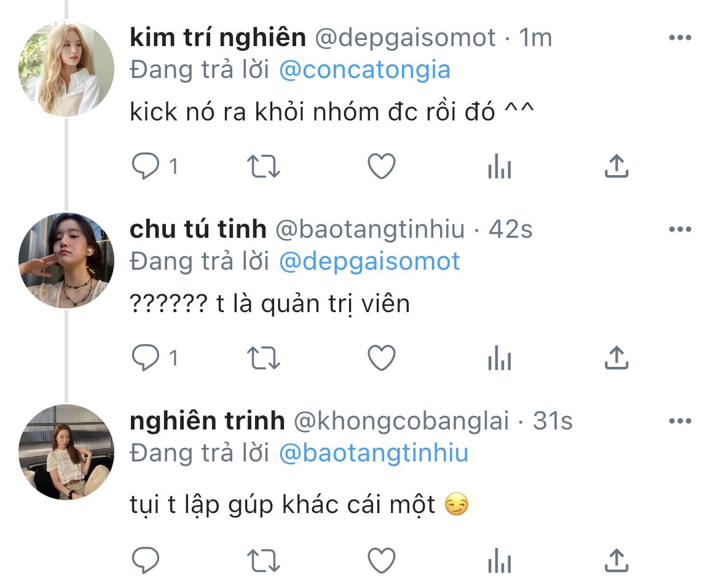This screenshot has width=719, height=588.
Task: Like the "tụi t lập gúp khác" tweet
Action: [381, 560]
